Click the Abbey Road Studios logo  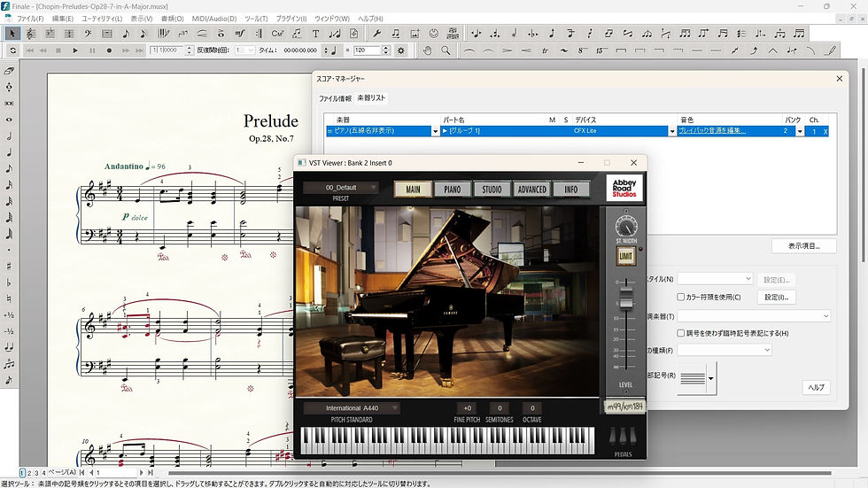click(x=624, y=188)
